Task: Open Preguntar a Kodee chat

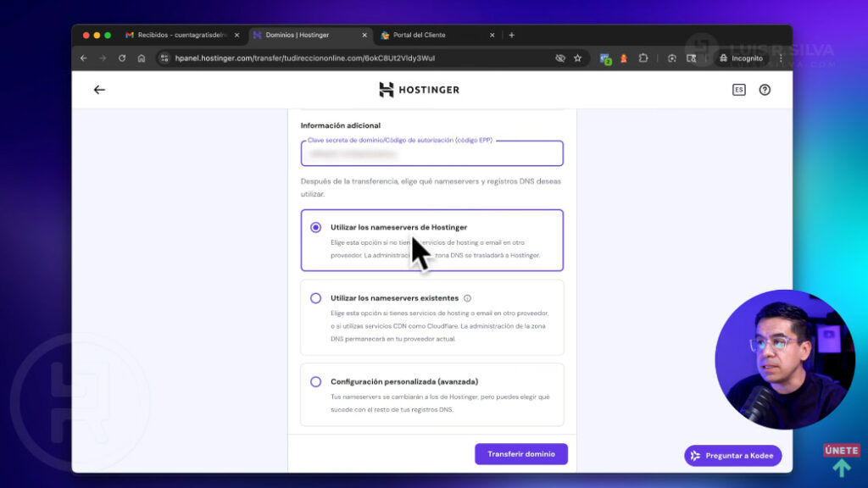Action: (x=732, y=456)
